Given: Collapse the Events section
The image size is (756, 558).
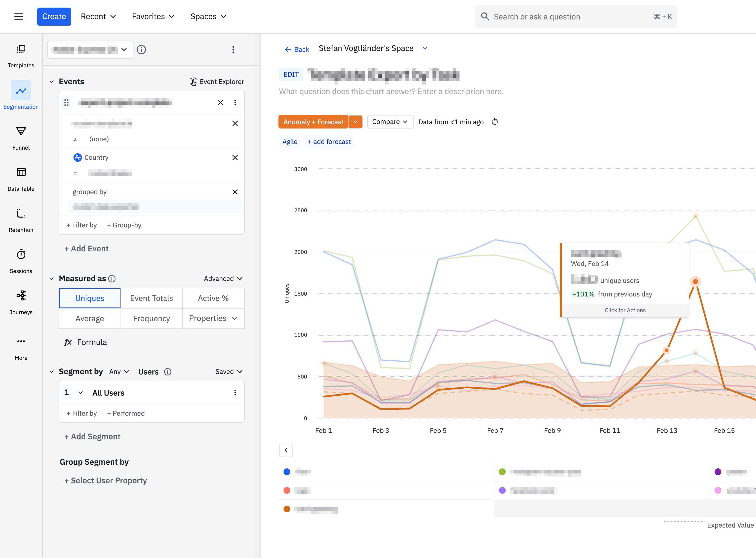Looking at the screenshot, I should point(52,82).
